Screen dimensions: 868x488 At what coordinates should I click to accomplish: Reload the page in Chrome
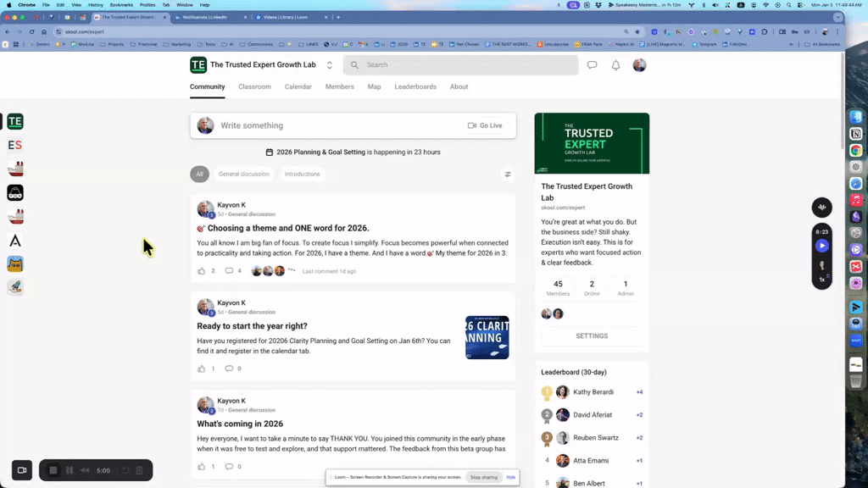tap(31, 32)
